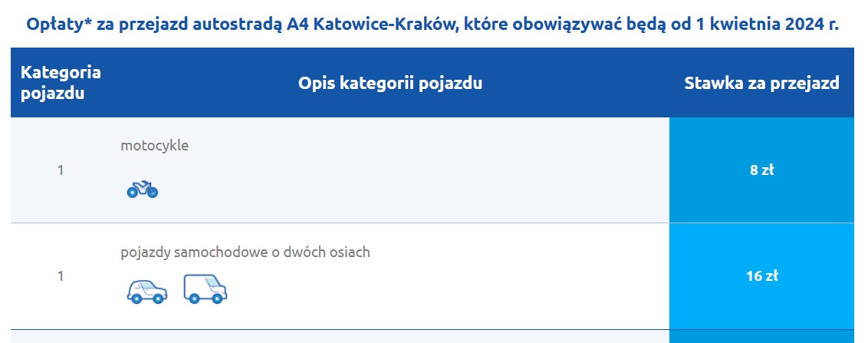Click category number 1 in the two-axle vehicles row
This screenshot has width=868, height=343.
coord(61,276)
